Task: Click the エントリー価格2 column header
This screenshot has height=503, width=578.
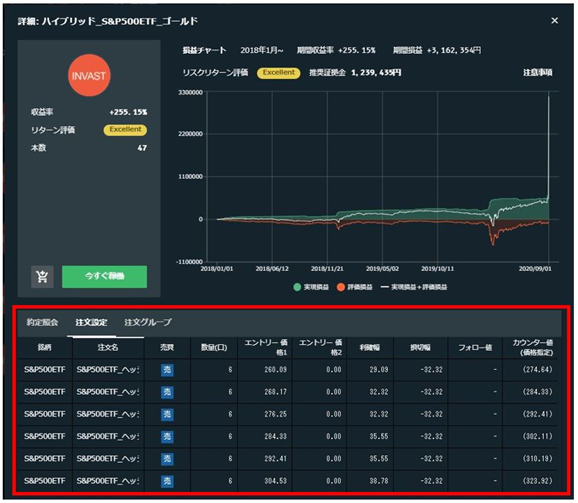Action: (319, 347)
